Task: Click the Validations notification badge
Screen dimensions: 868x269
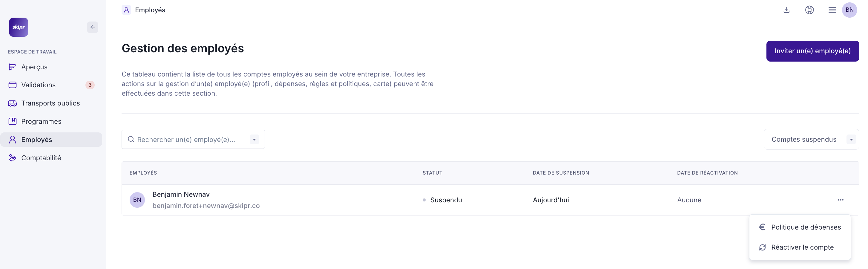Action: (x=90, y=85)
